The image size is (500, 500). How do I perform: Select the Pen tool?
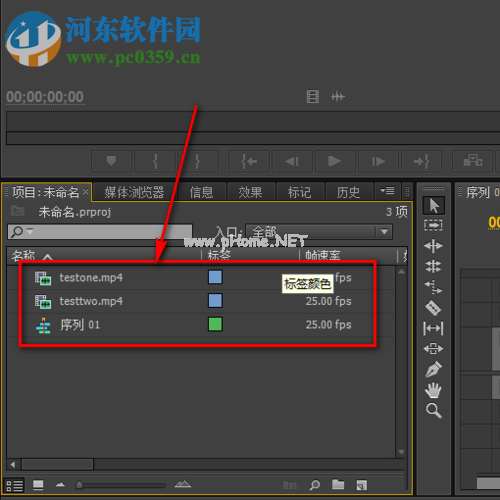click(433, 369)
